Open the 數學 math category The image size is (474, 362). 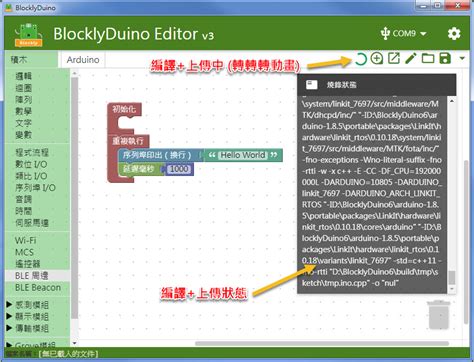[x=24, y=111]
